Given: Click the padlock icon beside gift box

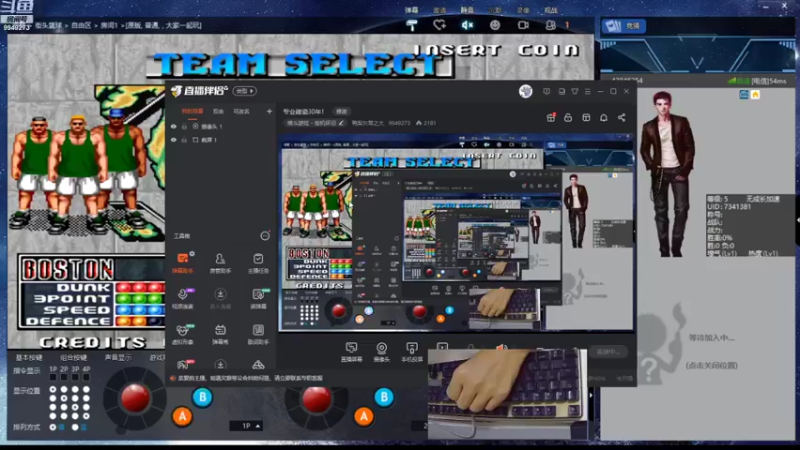Looking at the screenshot, I should pos(568,118).
